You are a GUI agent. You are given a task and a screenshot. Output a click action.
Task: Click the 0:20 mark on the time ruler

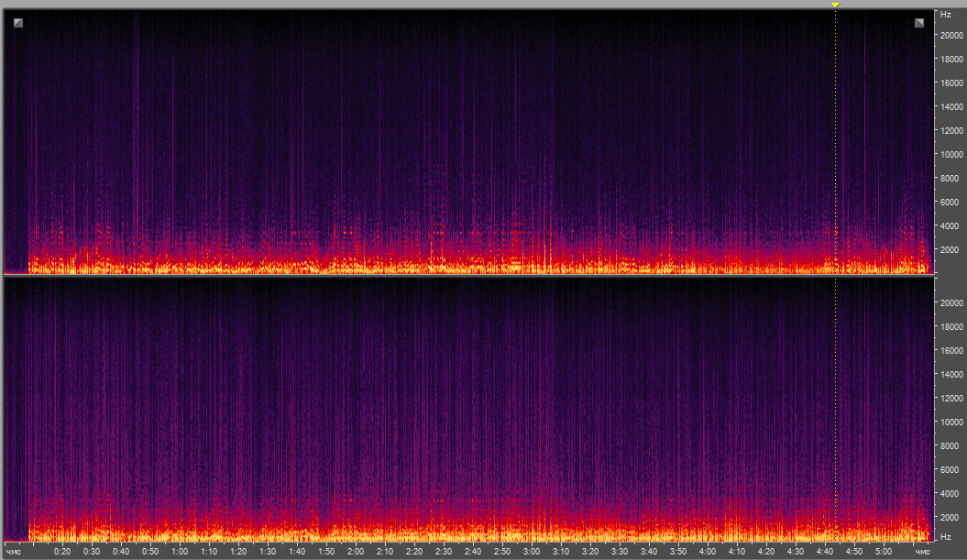(62, 552)
